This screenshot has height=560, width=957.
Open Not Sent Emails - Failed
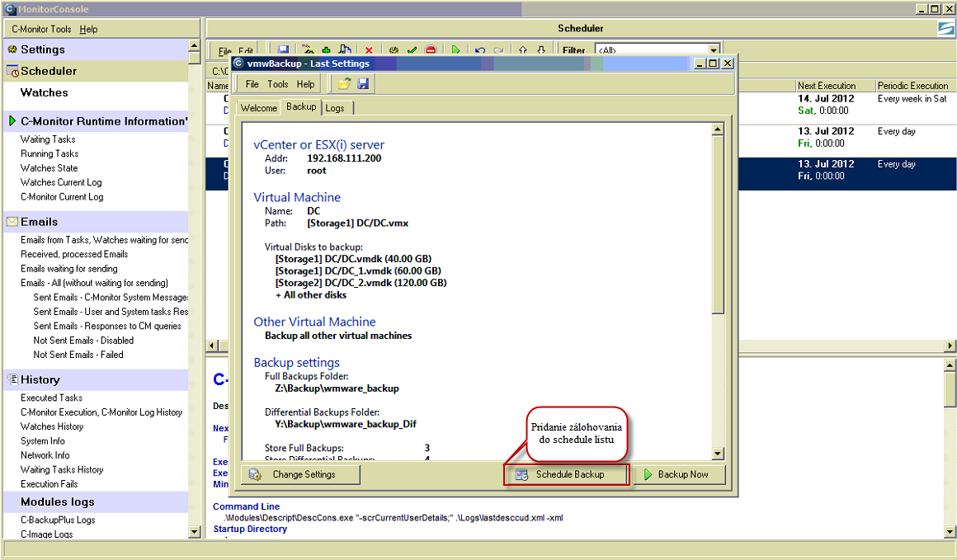point(78,355)
